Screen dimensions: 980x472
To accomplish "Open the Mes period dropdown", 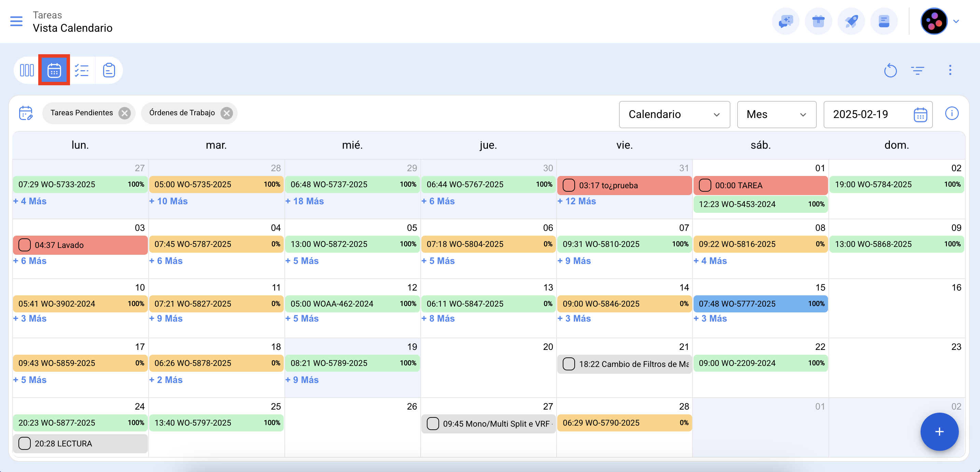I will point(776,114).
